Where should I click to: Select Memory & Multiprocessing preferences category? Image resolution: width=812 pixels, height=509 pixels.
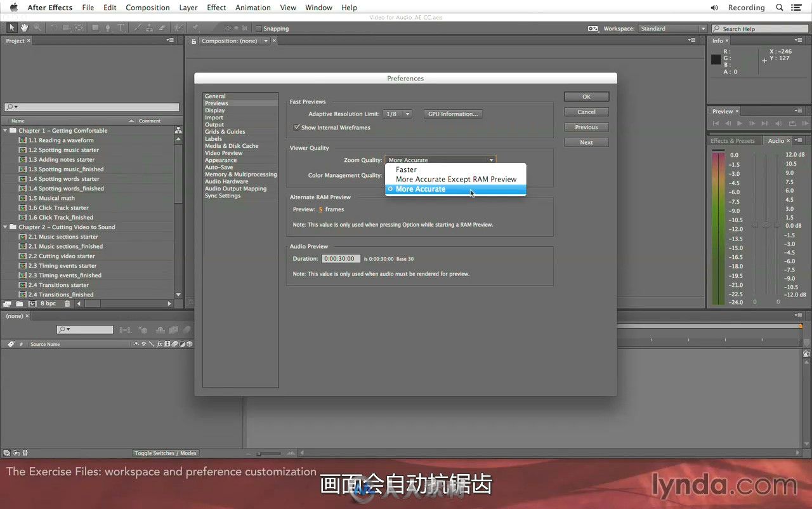click(x=240, y=174)
